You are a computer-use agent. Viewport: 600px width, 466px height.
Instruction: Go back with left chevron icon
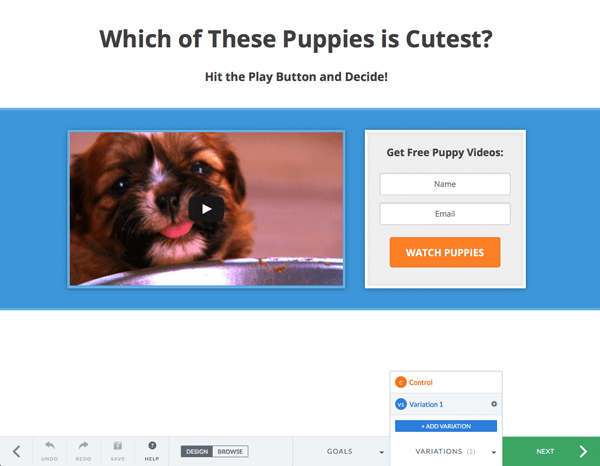16,451
